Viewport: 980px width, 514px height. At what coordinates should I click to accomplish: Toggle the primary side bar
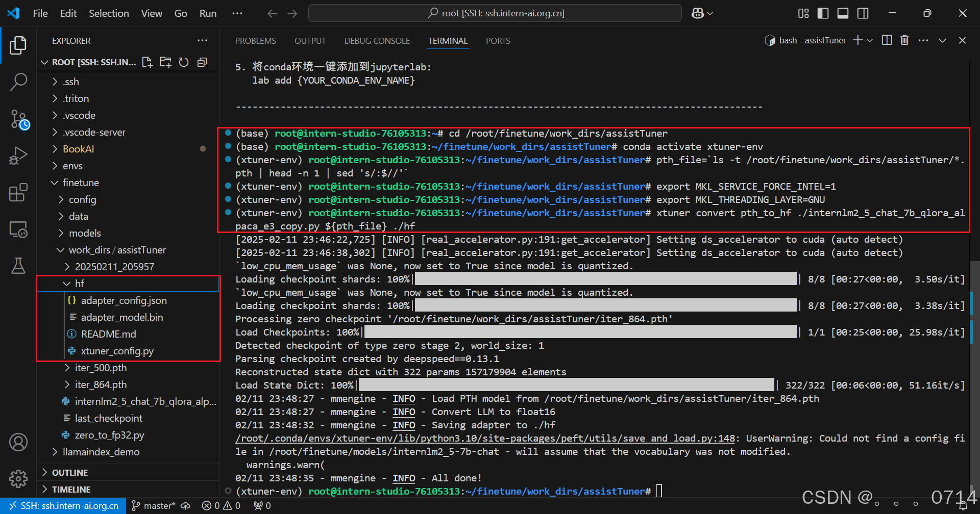pyautogui.click(x=823, y=13)
